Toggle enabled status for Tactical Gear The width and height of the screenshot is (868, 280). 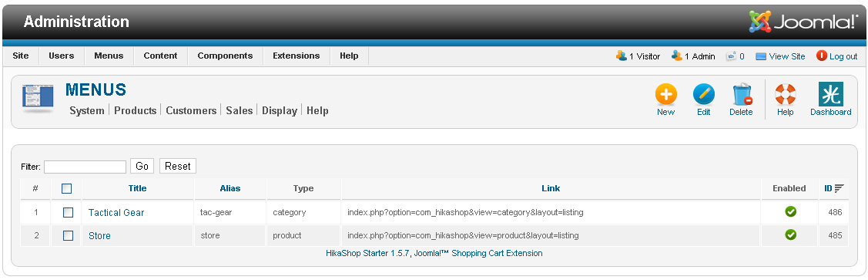click(x=790, y=211)
